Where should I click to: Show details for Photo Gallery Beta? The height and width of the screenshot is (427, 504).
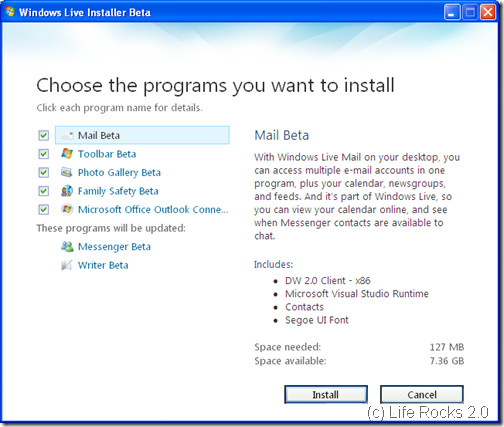coord(119,173)
